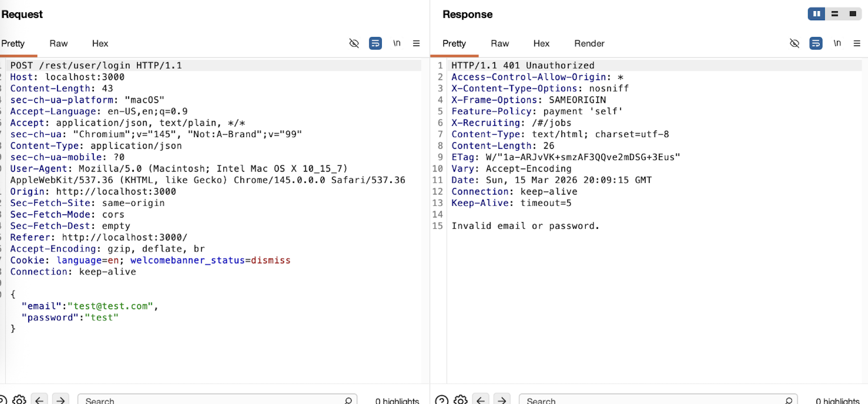Click the Date response header line

point(552,180)
